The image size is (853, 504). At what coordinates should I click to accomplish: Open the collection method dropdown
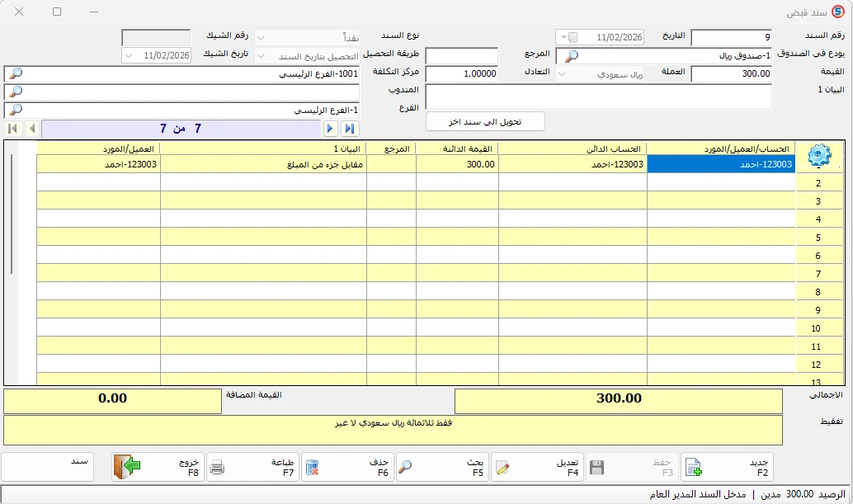coord(261,56)
